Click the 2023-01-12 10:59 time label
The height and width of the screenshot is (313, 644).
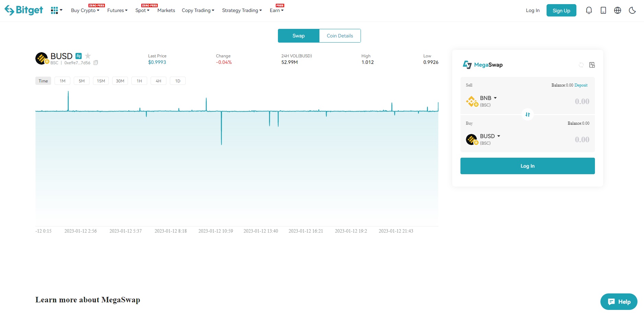point(216,231)
